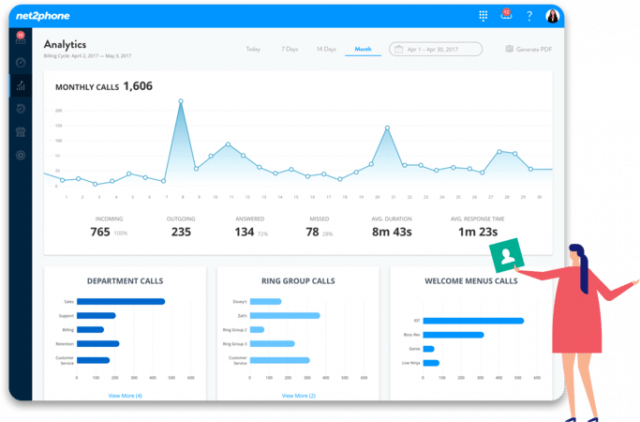Check voicemail notifications in top bar
The width and height of the screenshot is (640, 422).
click(505, 15)
